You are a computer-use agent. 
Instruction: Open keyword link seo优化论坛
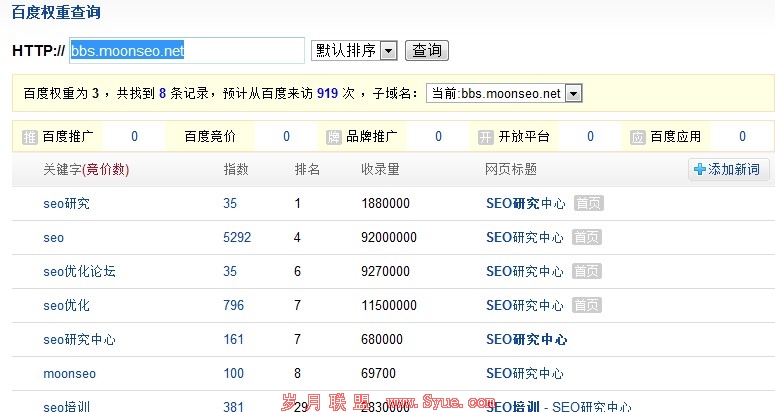pos(80,271)
